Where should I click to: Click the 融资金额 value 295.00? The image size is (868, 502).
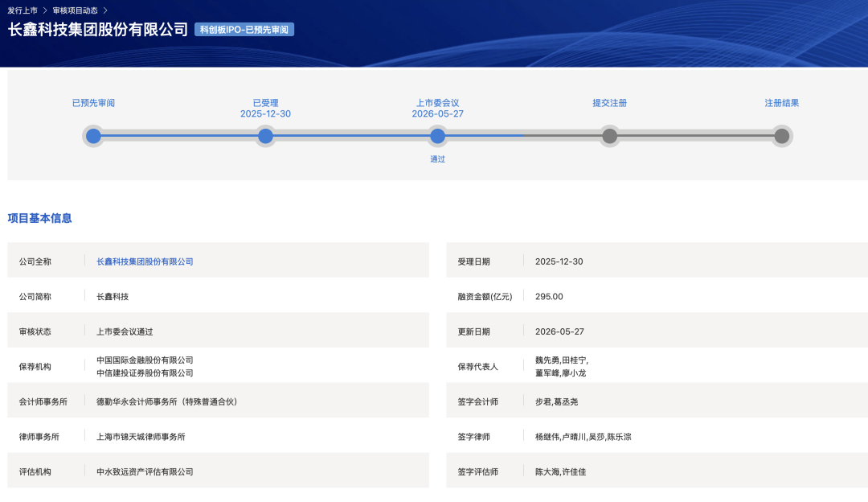tap(549, 296)
